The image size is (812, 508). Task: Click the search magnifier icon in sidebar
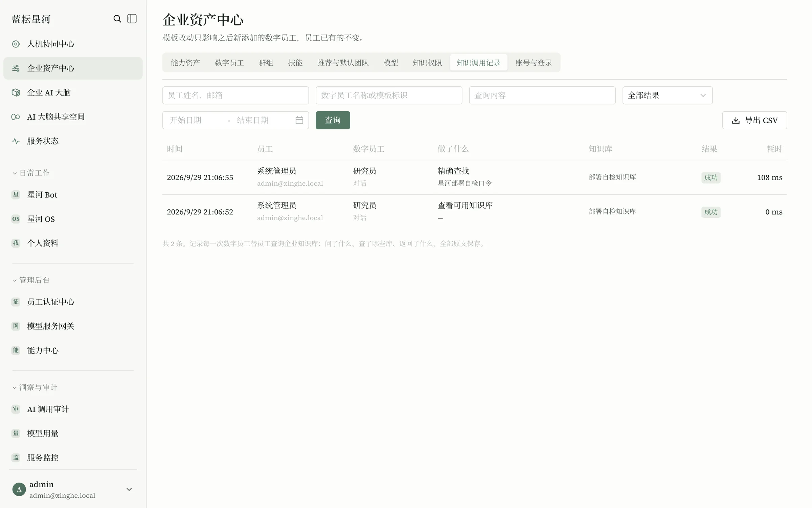[117, 19]
